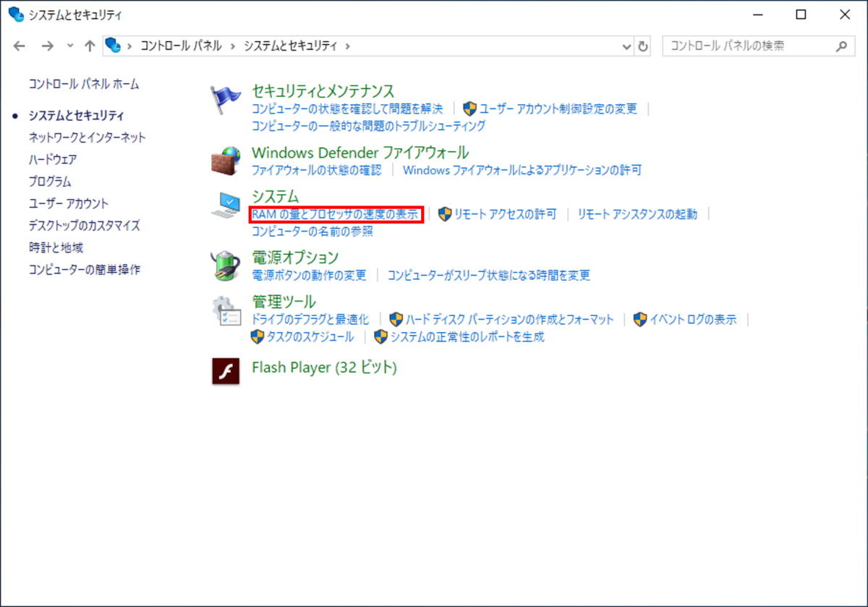Click the magnifier search icon
Screen dimensions: 868x607
[841, 46]
